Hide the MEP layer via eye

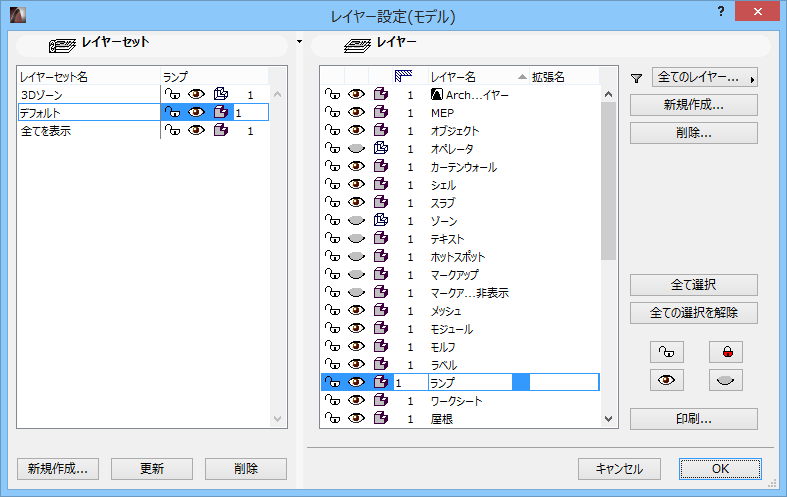pyautogui.click(x=356, y=112)
